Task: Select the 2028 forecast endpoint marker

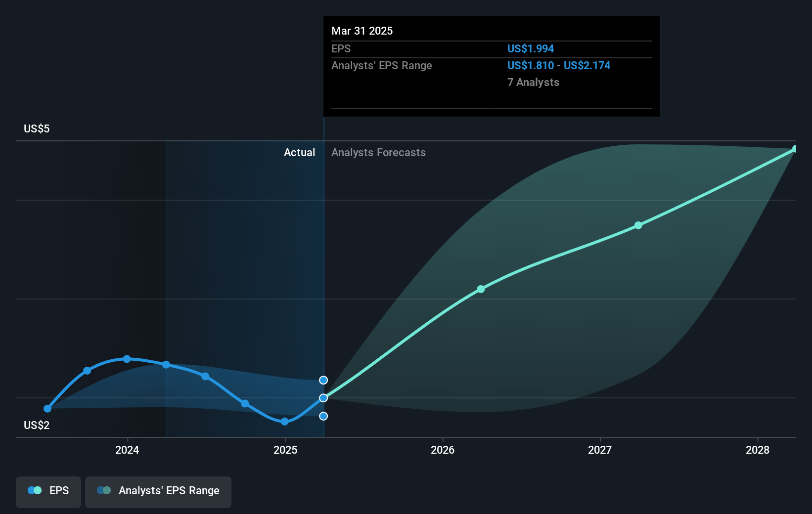Action: click(795, 149)
